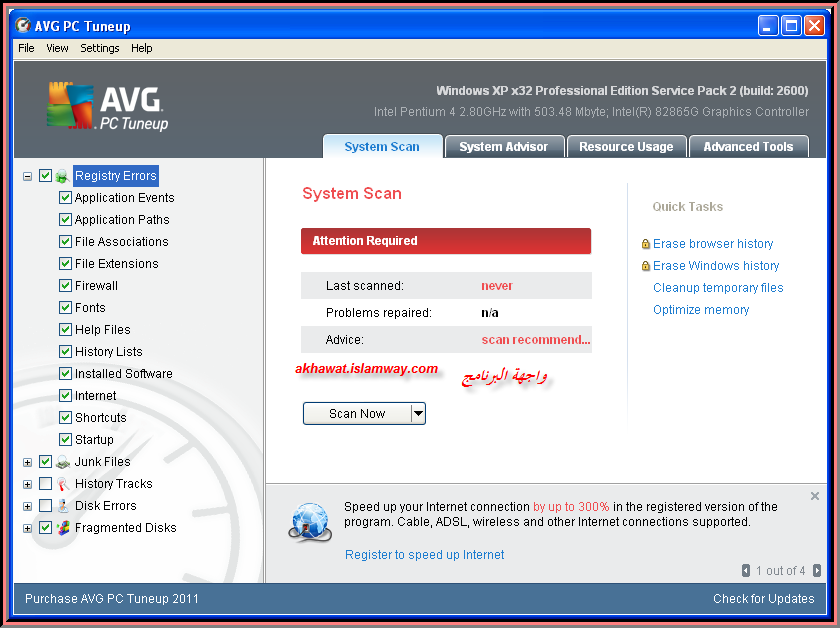Toggle the Startup checkbox
The height and width of the screenshot is (628, 840).
65,439
